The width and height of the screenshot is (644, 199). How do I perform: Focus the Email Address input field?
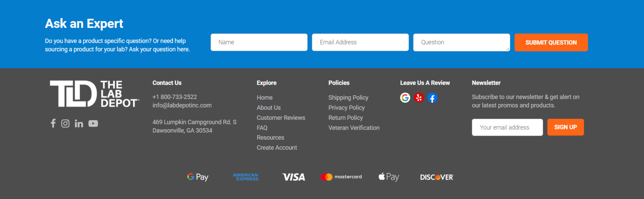pyautogui.click(x=360, y=42)
